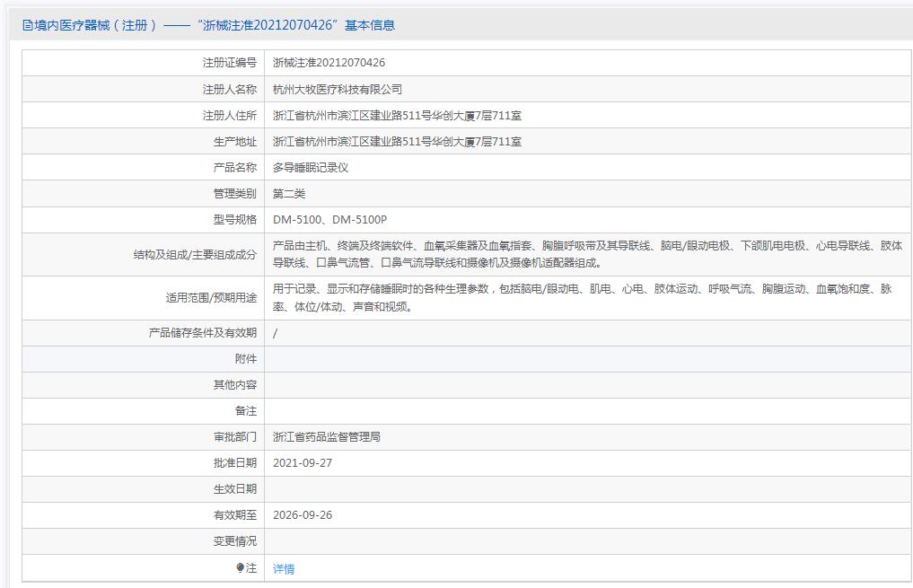Image resolution: width=913 pixels, height=588 pixels.
Task: Select the company name 杭州大牧医疗科技有限公司
Action: pos(338,89)
